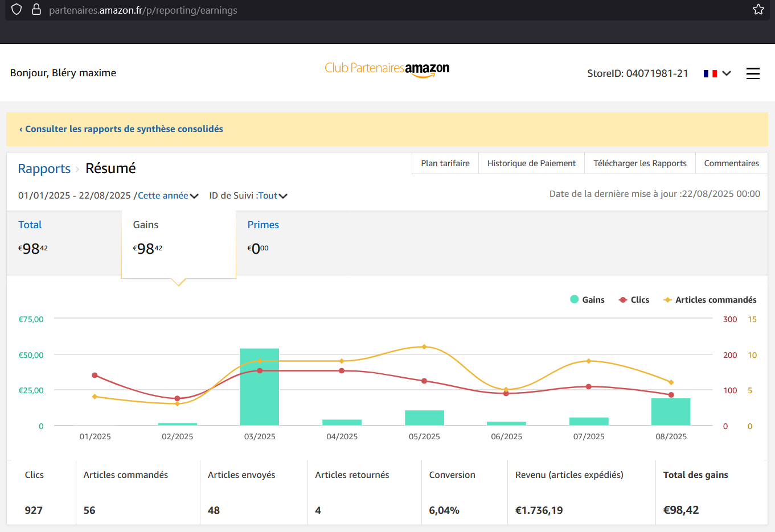Open the Commentaires tab
This screenshot has height=532, width=775.
point(732,163)
